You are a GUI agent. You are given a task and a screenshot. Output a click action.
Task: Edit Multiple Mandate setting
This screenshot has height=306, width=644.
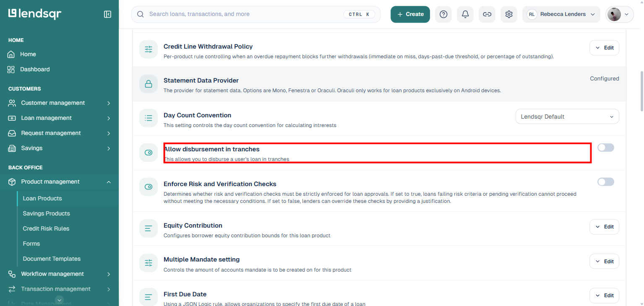tap(604, 262)
